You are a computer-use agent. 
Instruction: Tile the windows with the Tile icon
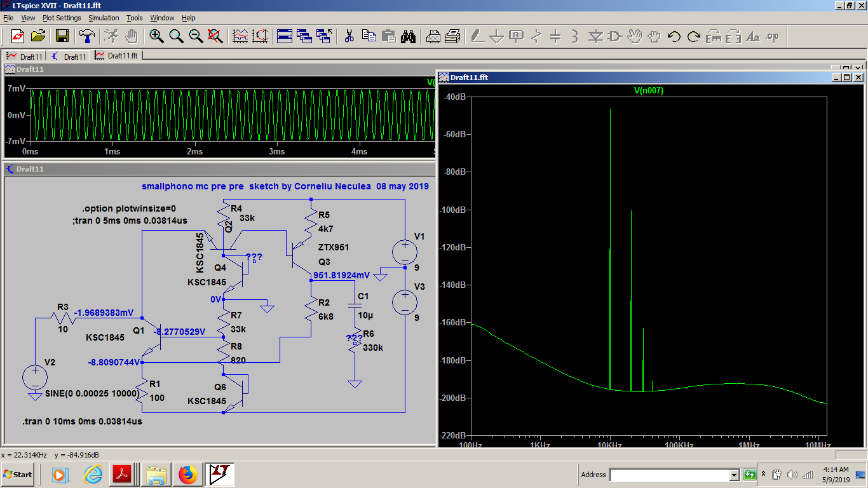[285, 36]
